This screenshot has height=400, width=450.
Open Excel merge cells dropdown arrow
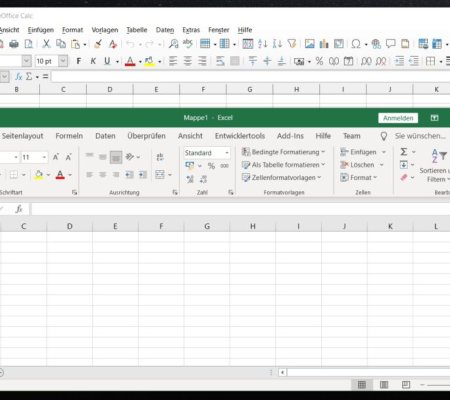point(170,175)
